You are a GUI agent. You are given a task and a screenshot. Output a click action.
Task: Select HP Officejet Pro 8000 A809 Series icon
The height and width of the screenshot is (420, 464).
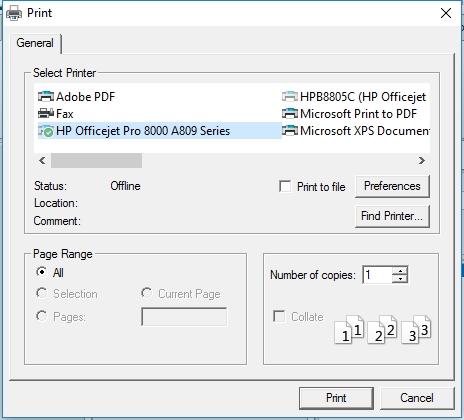point(46,131)
